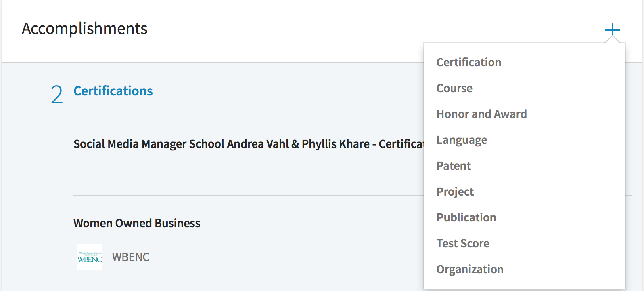The image size is (644, 291).
Task: Choose the Test Score option
Action: pyautogui.click(x=463, y=243)
